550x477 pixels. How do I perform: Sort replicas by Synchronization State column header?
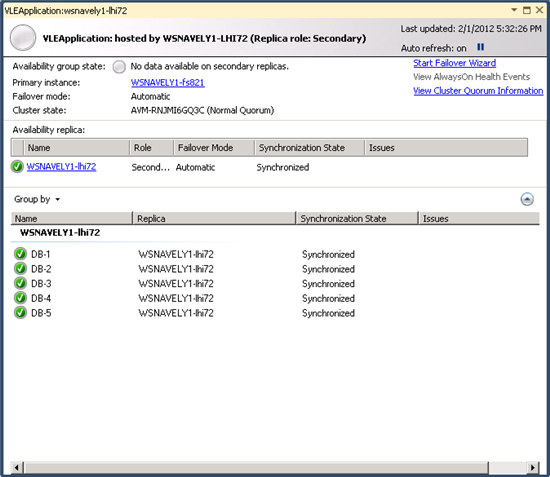pos(310,148)
